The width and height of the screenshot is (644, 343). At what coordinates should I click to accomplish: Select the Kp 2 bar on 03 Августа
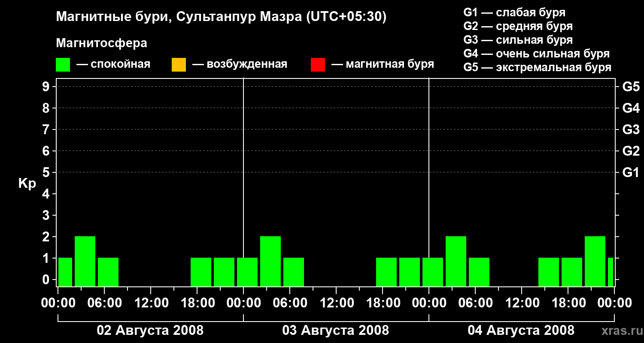[x=270, y=261]
